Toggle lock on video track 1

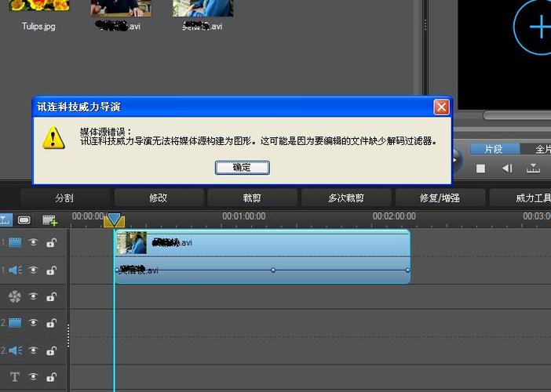tap(51, 242)
